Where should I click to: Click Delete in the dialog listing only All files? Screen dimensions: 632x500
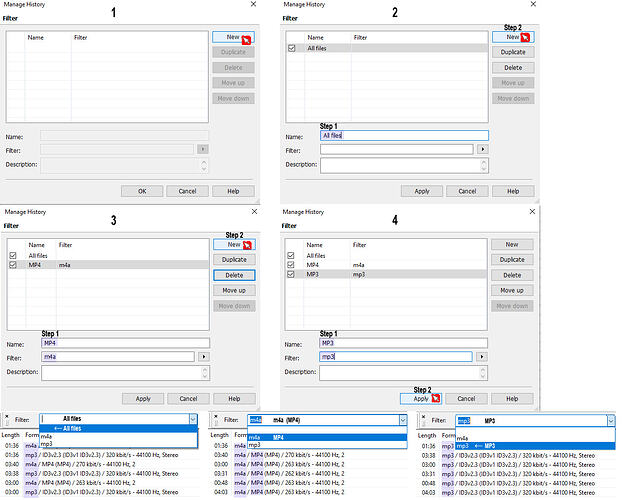(x=513, y=68)
